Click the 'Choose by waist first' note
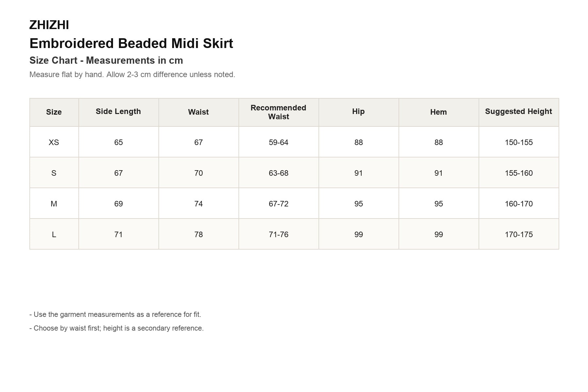Image resolution: width=588 pixels, height=392 pixels. click(117, 328)
